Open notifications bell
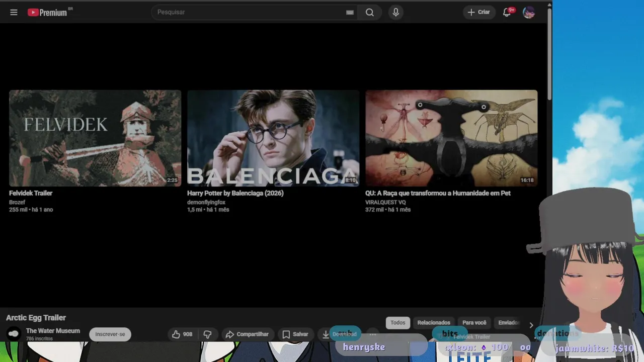The image size is (644, 362). [507, 13]
